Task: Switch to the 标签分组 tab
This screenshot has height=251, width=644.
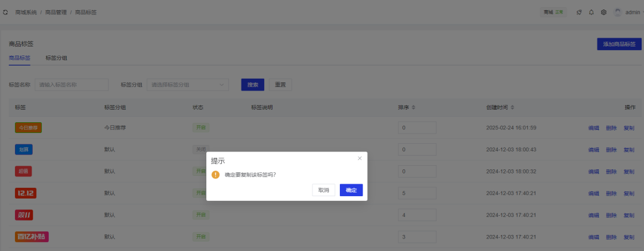Action: point(56,58)
